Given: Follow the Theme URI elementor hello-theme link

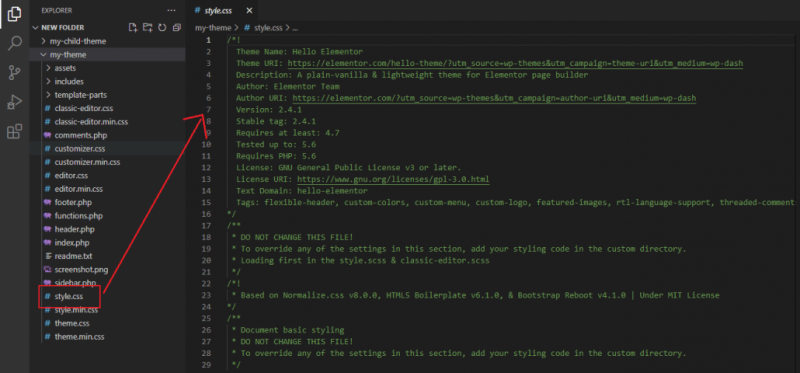Looking at the screenshot, I should point(515,63).
